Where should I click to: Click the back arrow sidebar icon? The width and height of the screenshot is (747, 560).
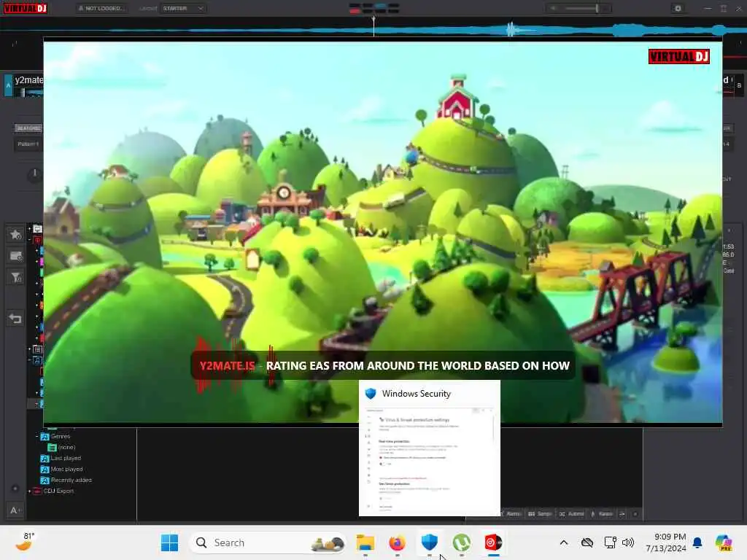point(15,318)
